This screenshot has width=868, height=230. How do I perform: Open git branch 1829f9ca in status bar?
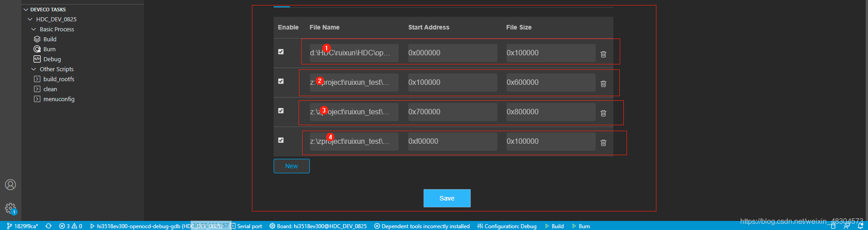coord(22,226)
